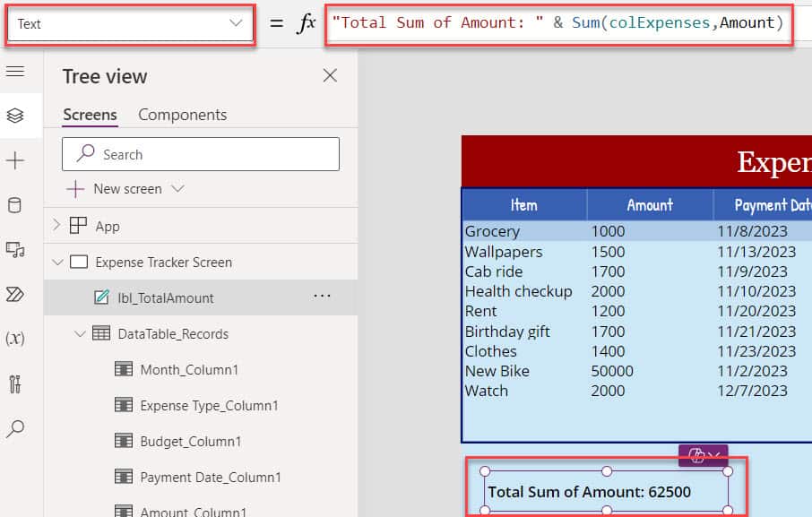Click the Expense Tracker Screen icon
This screenshot has height=517, width=812.
79,262
